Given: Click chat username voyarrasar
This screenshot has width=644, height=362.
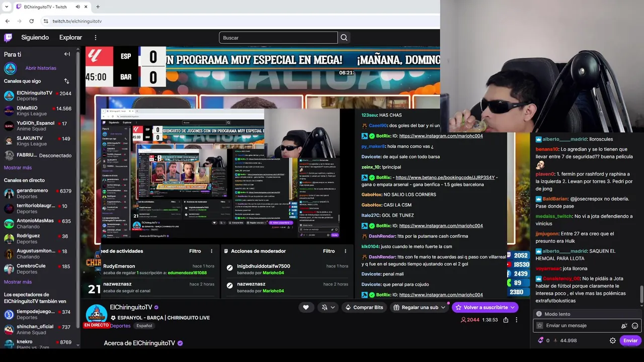Looking at the screenshot, I should click(x=548, y=268).
